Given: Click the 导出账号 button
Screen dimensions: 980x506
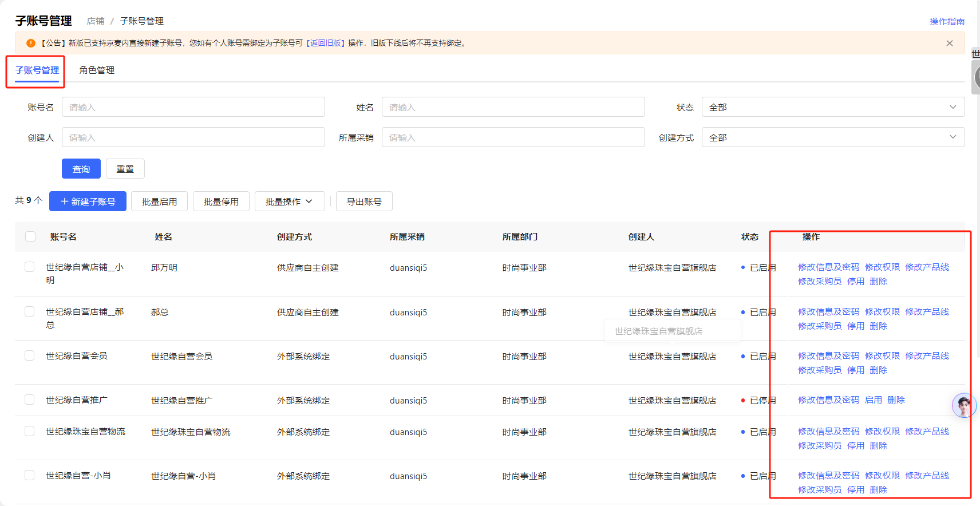Looking at the screenshot, I should [x=364, y=201].
